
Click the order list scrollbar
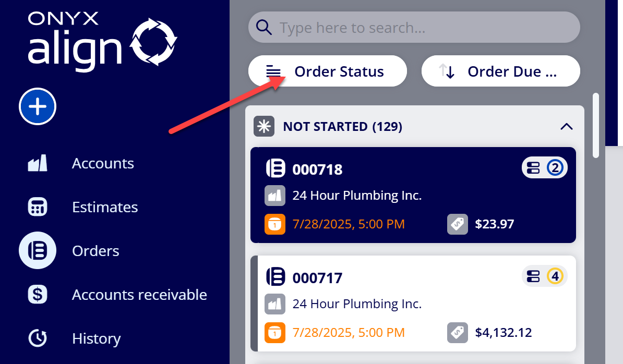pyautogui.click(x=595, y=126)
